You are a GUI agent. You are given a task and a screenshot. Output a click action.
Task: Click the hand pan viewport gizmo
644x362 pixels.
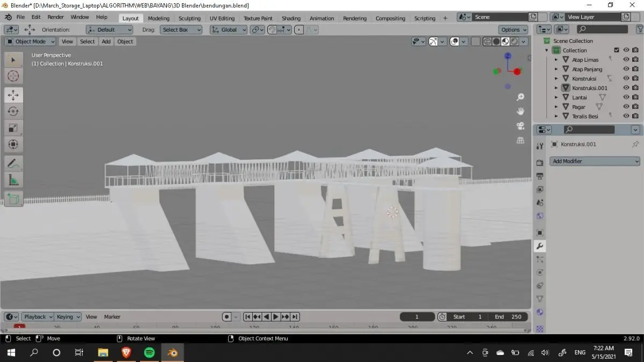(x=520, y=111)
